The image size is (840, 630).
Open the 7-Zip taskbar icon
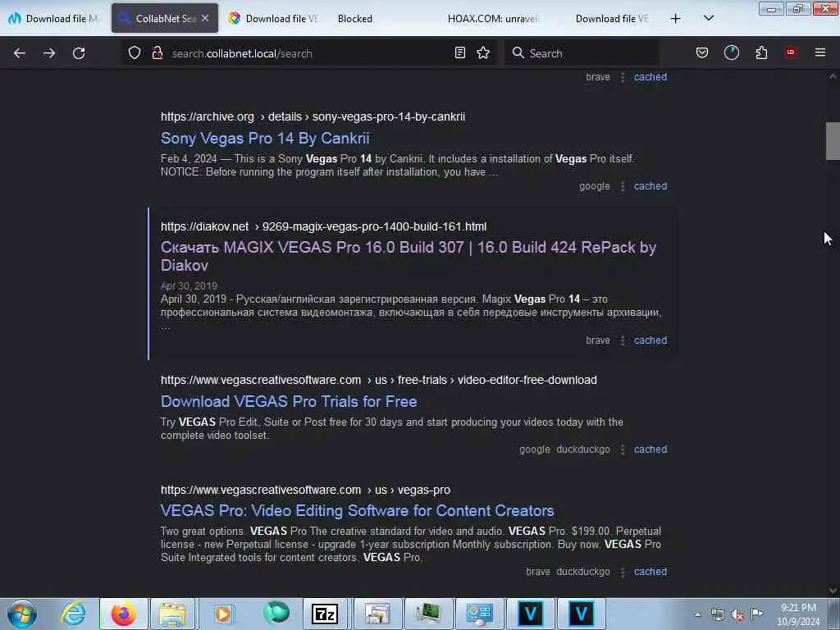(325, 614)
